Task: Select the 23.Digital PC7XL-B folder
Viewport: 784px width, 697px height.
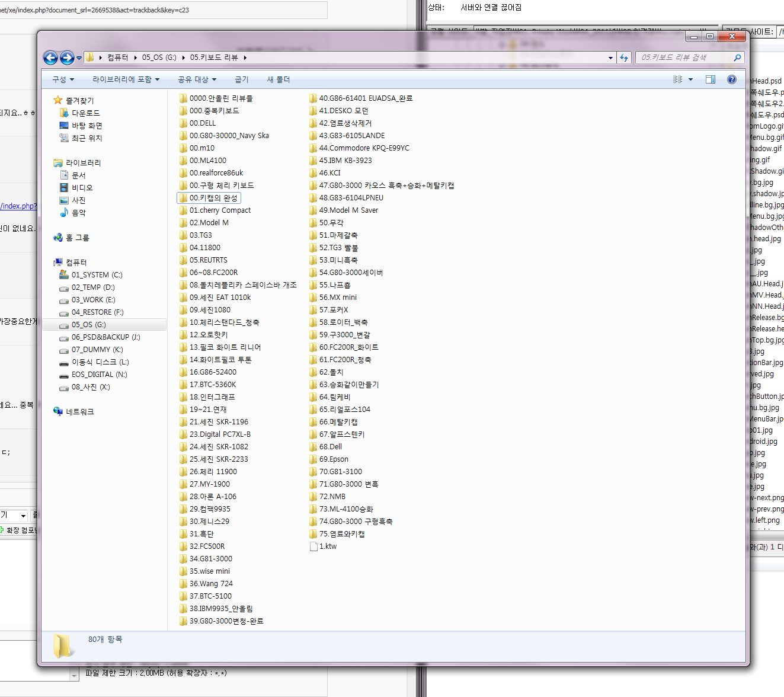Action: coord(215,434)
